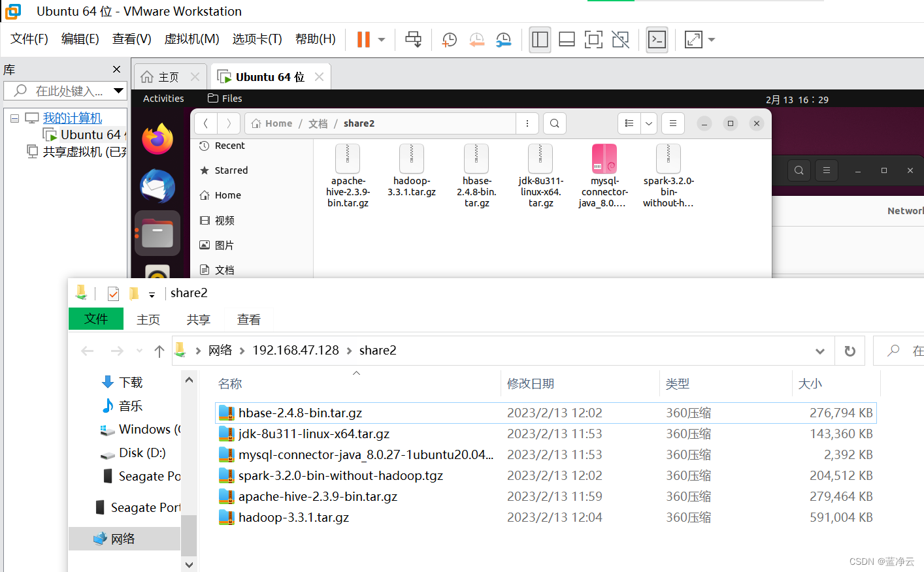Open the 编辑(E) menu
924x572 pixels.
[80, 39]
